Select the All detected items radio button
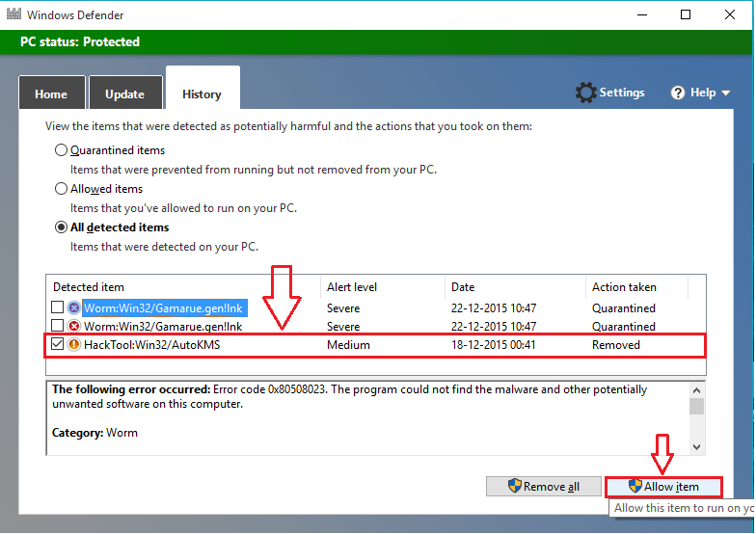The image size is (756, 534). tap(61, 227)
